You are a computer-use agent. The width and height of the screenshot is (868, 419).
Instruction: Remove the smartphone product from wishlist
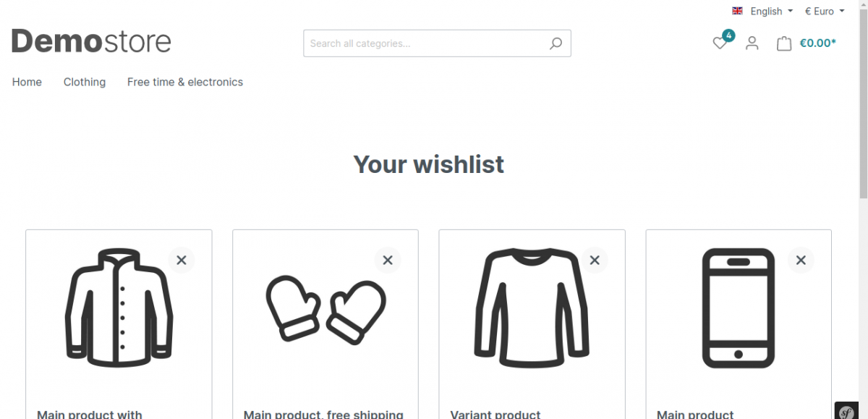(x=801, y=260)
